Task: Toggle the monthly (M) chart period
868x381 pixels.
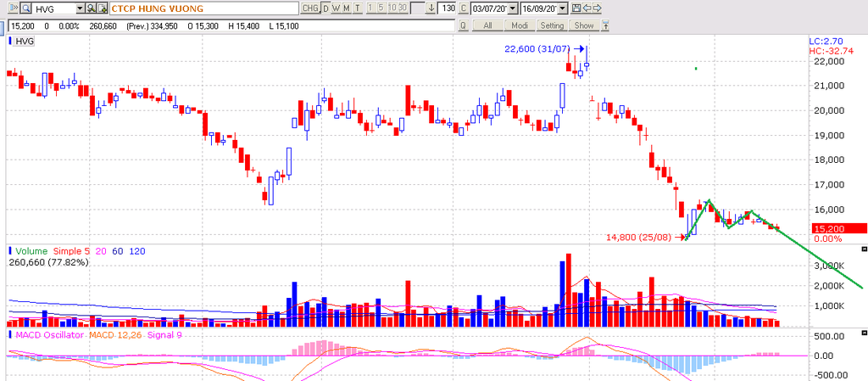Action: point(346,8)
